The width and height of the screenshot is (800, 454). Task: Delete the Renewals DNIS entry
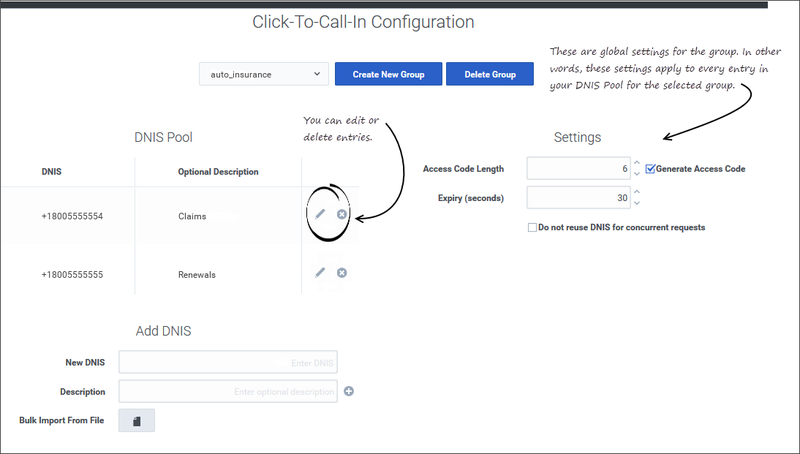(342, 272)
